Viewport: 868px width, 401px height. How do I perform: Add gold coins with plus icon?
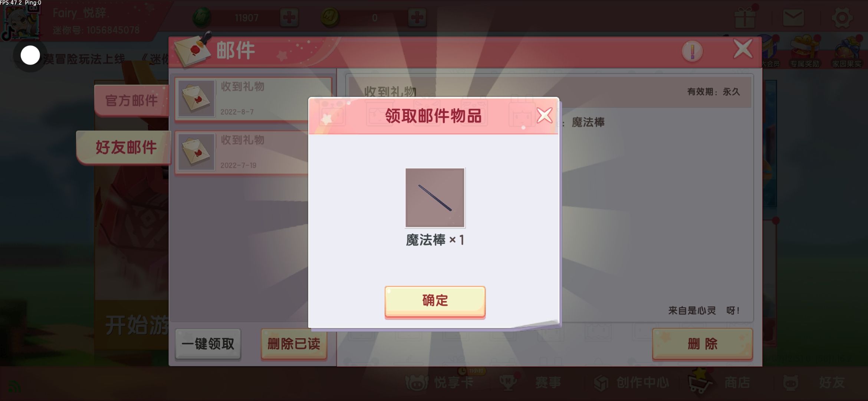(417, 17)
